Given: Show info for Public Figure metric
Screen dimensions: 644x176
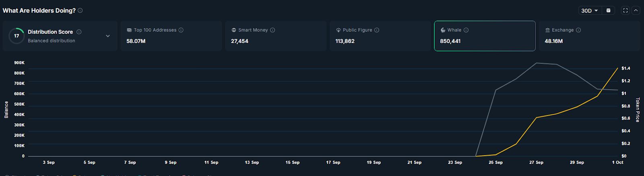Looking at the screenshot, I should 377,30.
